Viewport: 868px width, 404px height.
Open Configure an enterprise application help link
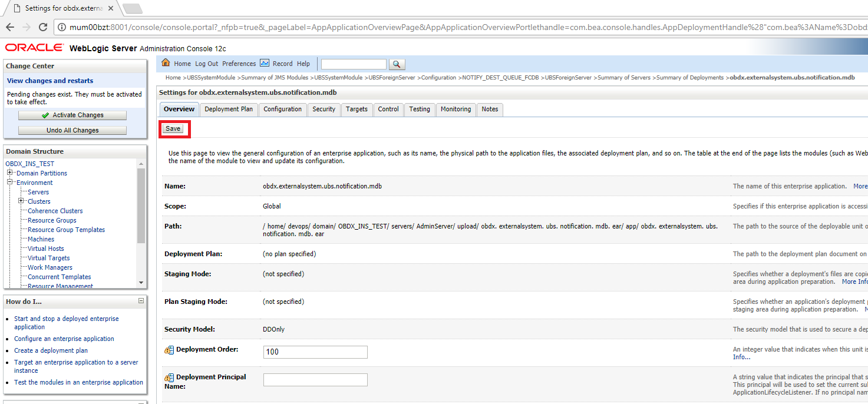click(64, 339)
